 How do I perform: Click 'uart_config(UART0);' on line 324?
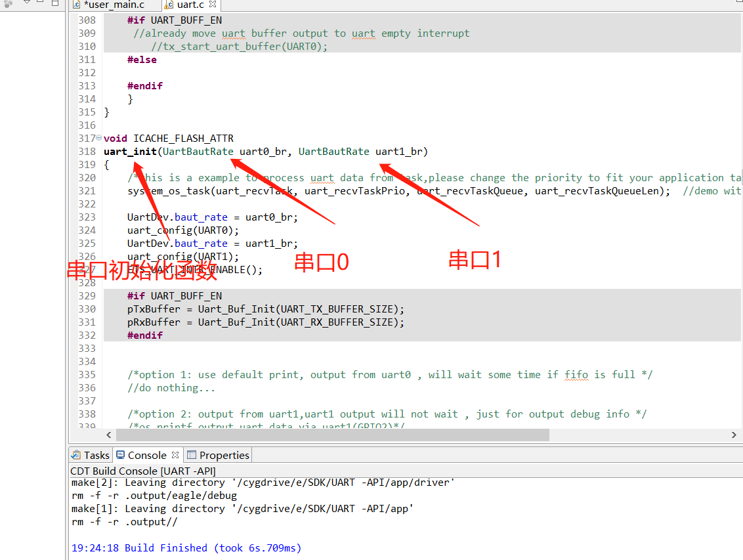183,230
